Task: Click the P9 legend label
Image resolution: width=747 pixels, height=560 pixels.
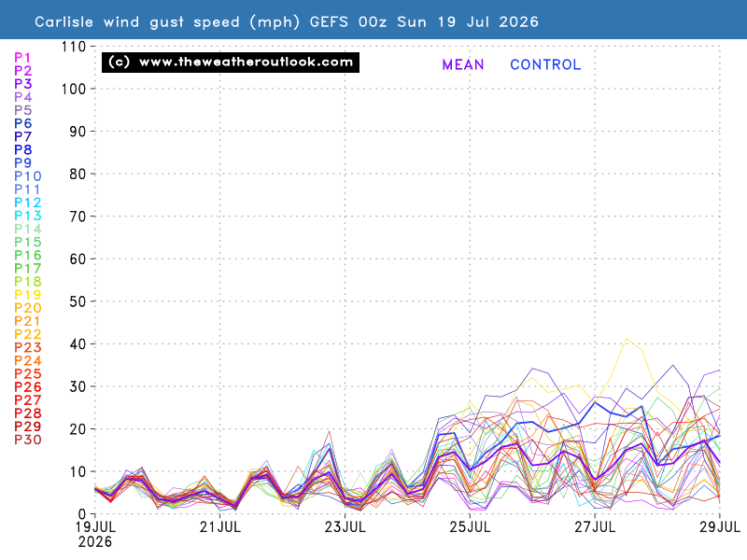Action: tap(22, 162)
